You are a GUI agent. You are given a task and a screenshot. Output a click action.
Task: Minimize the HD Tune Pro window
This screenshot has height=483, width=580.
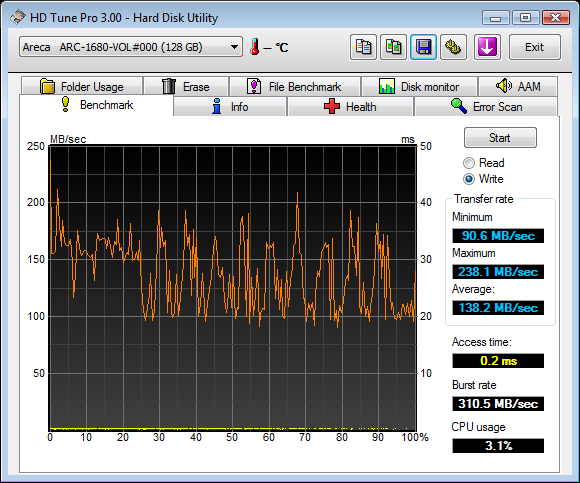(496, 18)
